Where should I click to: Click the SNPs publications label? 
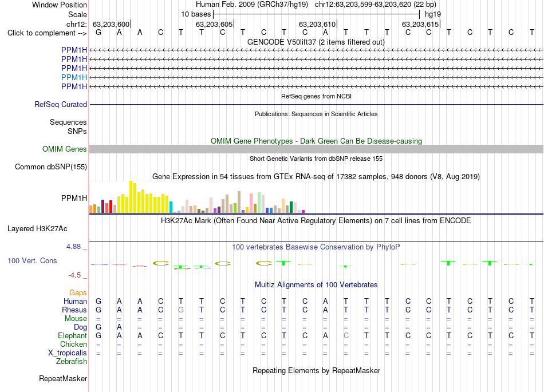point(77,132)
